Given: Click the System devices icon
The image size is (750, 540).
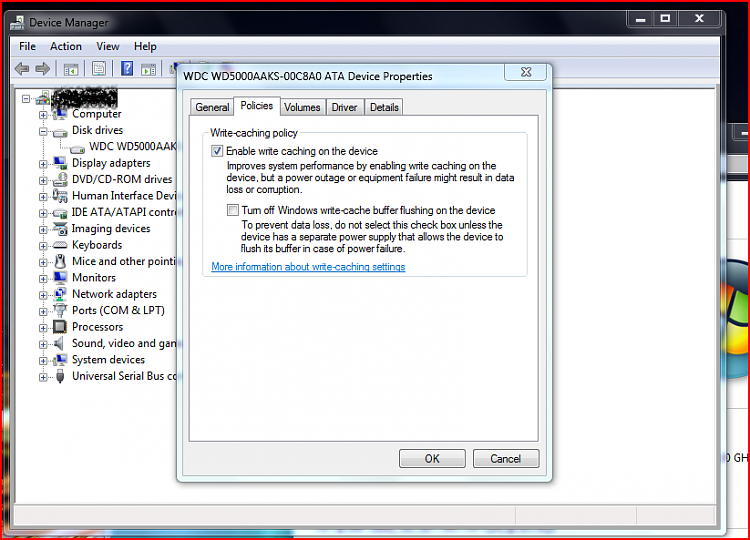Looking at the screenshot, I should pyautogui.click(x=60, y=360).
